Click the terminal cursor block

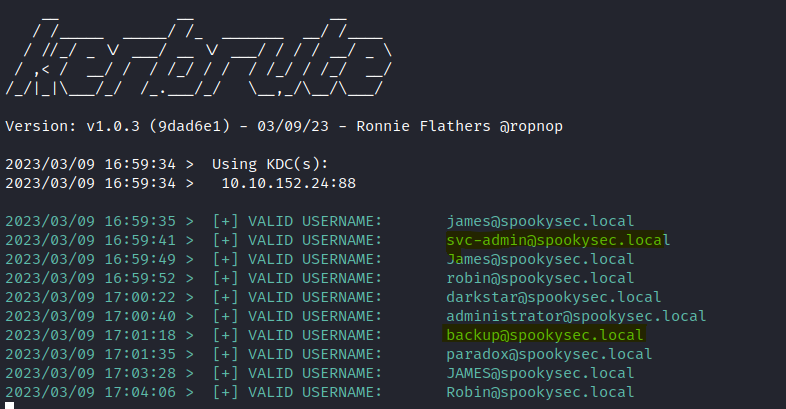click(x=10, y=405)
